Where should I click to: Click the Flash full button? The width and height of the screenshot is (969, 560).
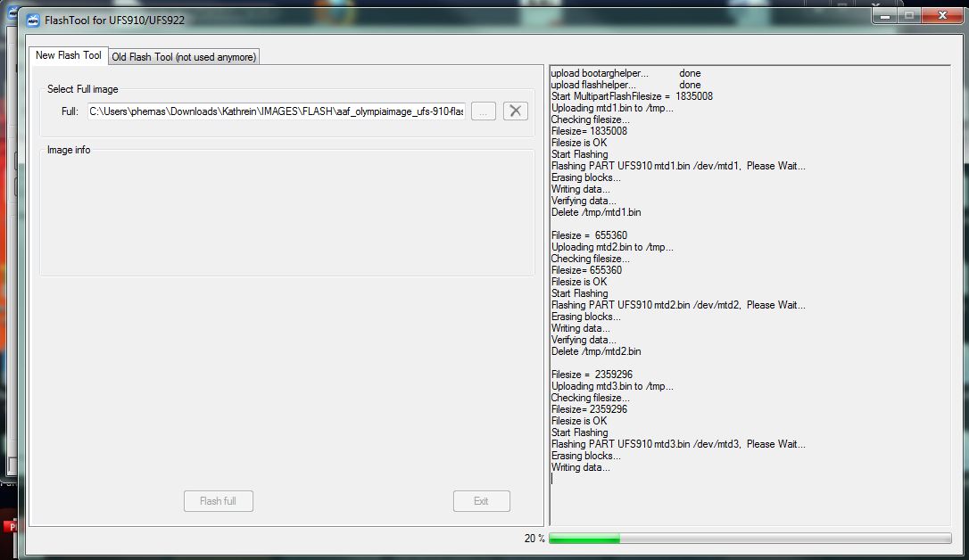click(x=218, y=501)
